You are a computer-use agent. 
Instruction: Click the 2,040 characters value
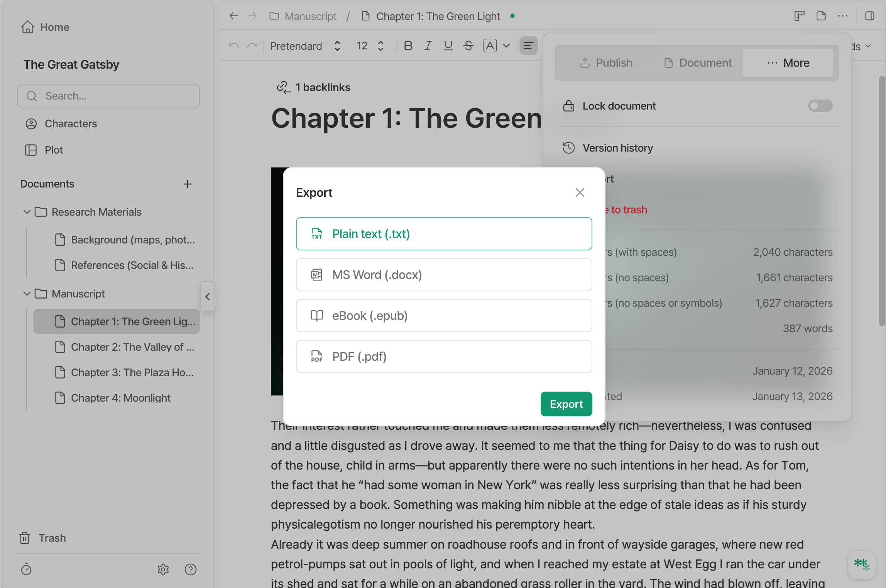793,252
